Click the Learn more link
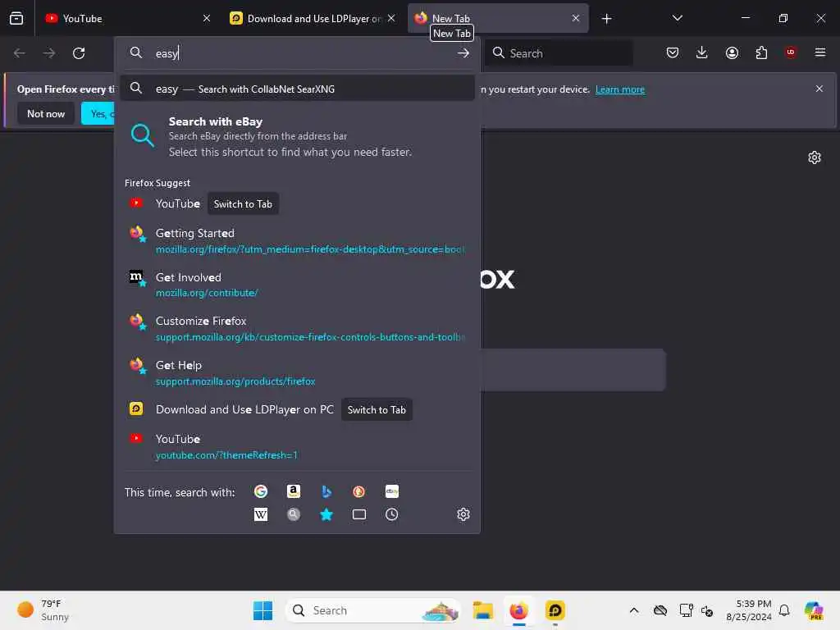 [x=620, y=89]
